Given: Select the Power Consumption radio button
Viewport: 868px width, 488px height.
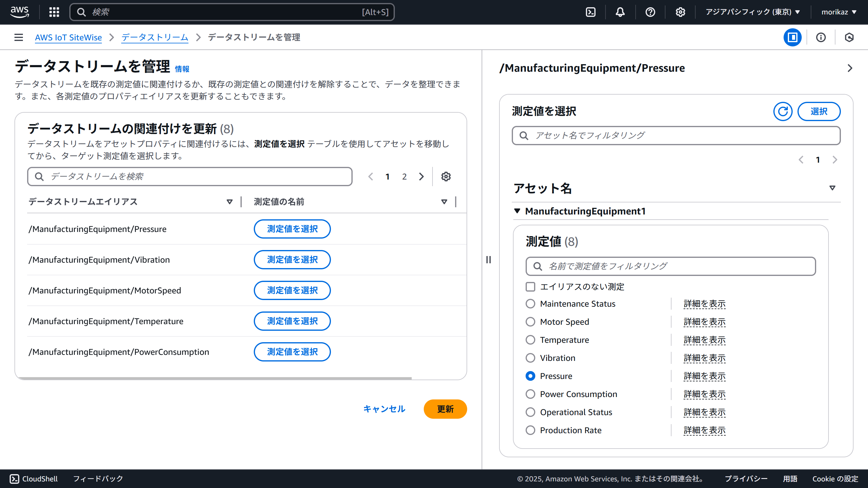Looking at the screenshot, I should point(530,394).
